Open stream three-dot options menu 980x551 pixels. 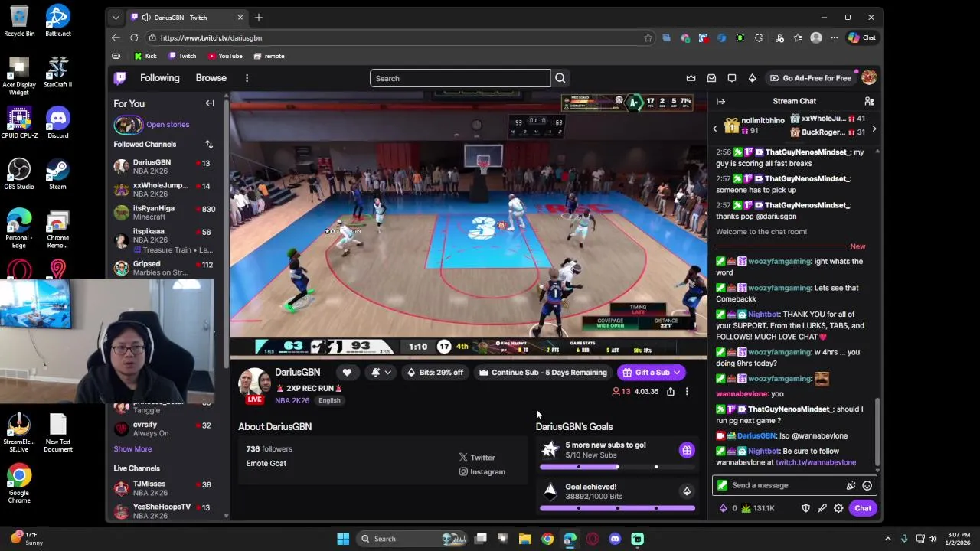[x=687, y=391]
